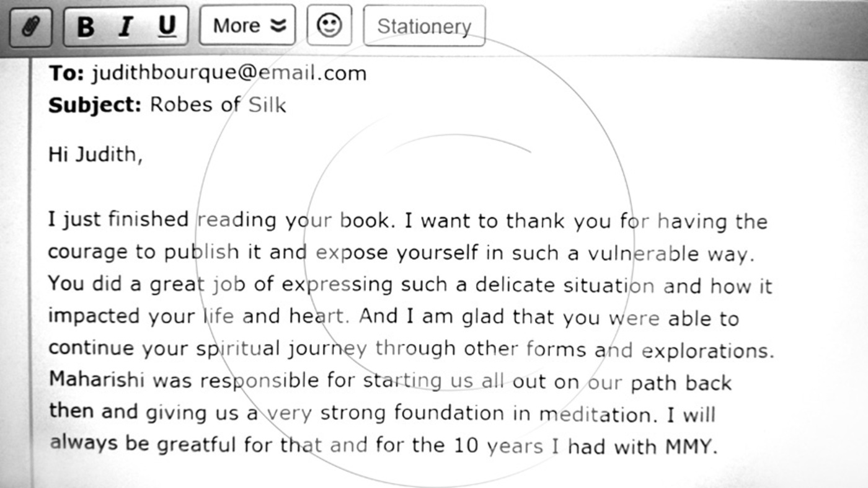Click the word spiritual in the message body
Image resolution: width=868 pixels, height=488 pixels.
[238, 349]
